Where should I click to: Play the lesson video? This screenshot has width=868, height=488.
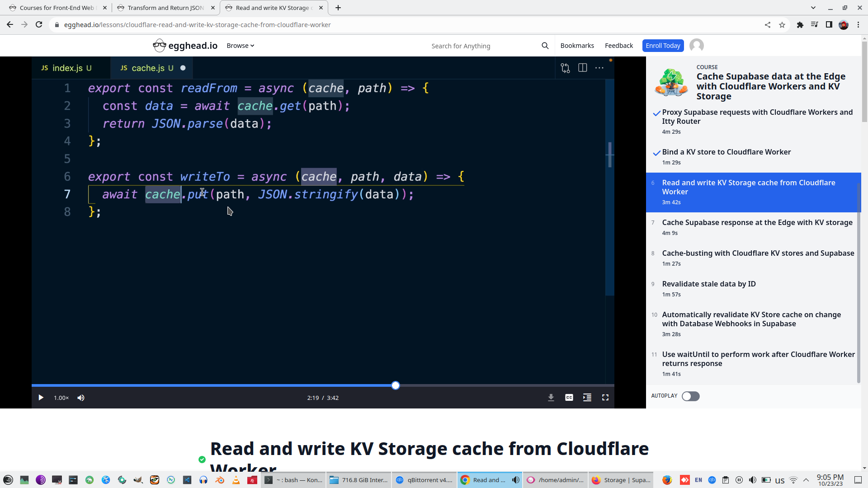click(x=41, y=398)
